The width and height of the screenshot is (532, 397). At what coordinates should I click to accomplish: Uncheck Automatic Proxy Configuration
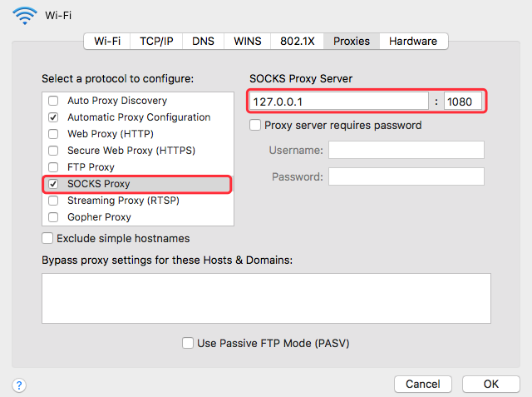coord(53,117)
